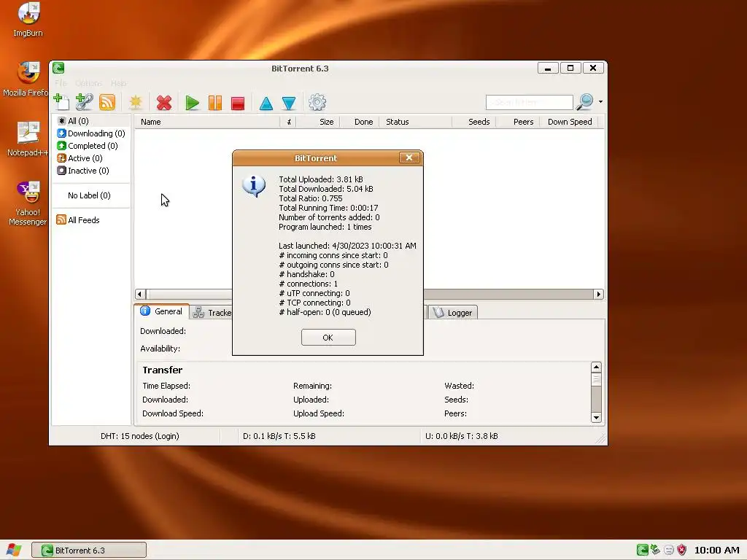
Task: Click the download rate status bar entry
Action: pos(279,436)
